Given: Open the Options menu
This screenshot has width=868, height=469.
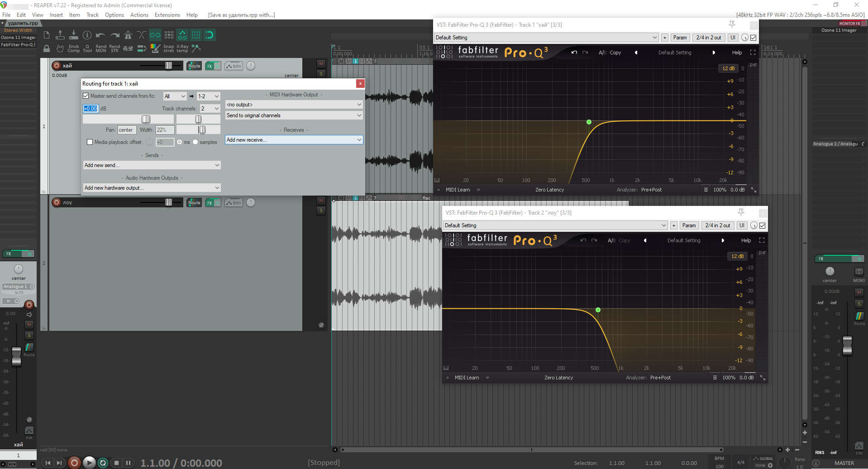Looking at the screenshot, I should tap(114, 15).
